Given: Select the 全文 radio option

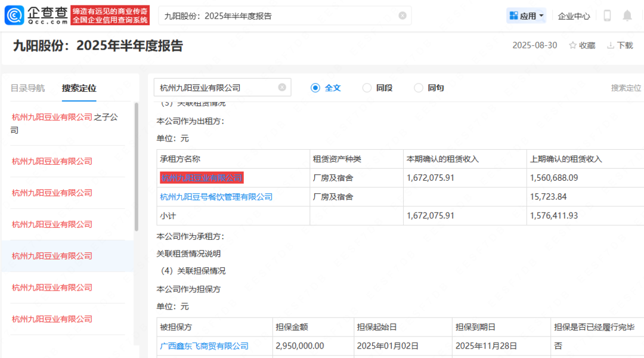Looking at the screenshot, I should point(315,88).
